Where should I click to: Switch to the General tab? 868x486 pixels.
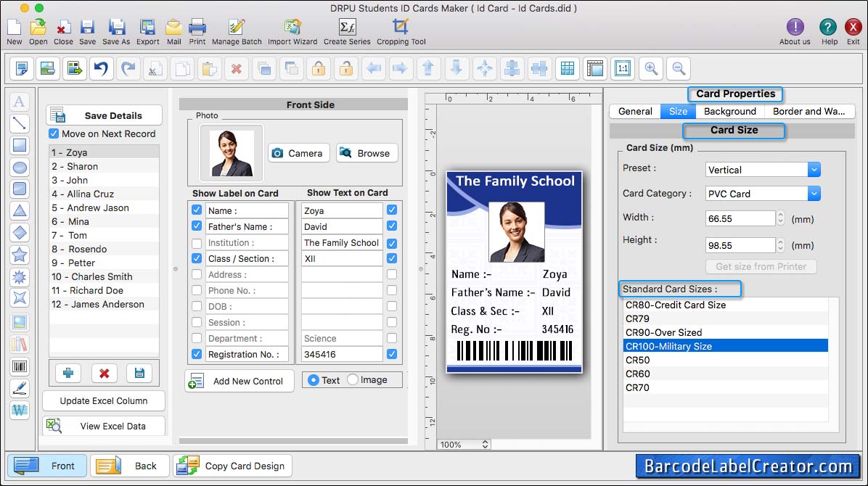pos(635,111)
